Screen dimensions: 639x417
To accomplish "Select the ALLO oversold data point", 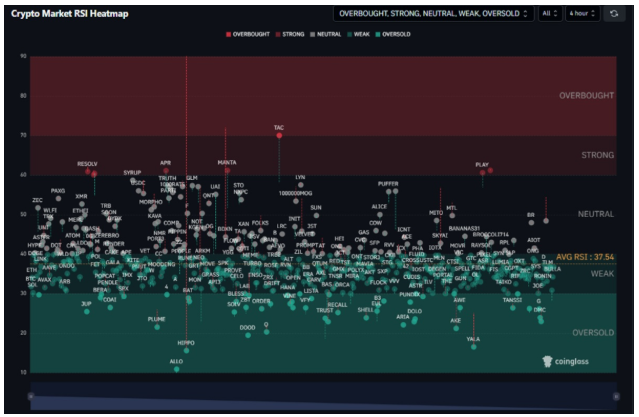I will (177, 369).
